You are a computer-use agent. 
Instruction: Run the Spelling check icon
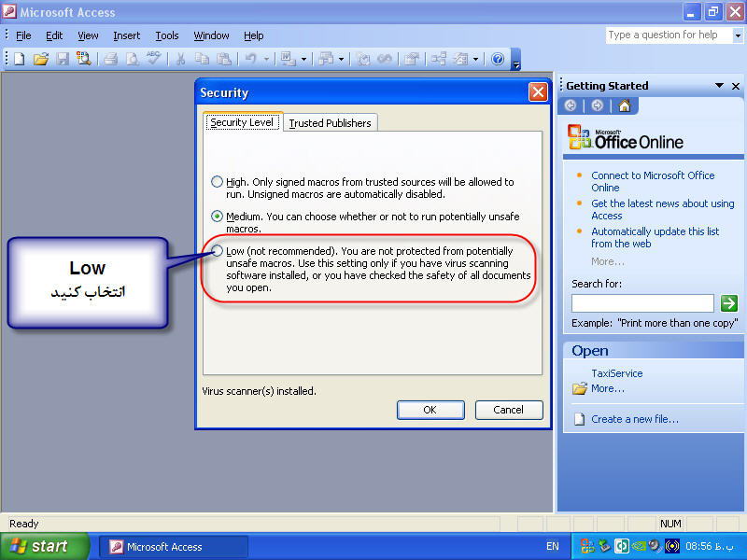[x=153, y=58]
